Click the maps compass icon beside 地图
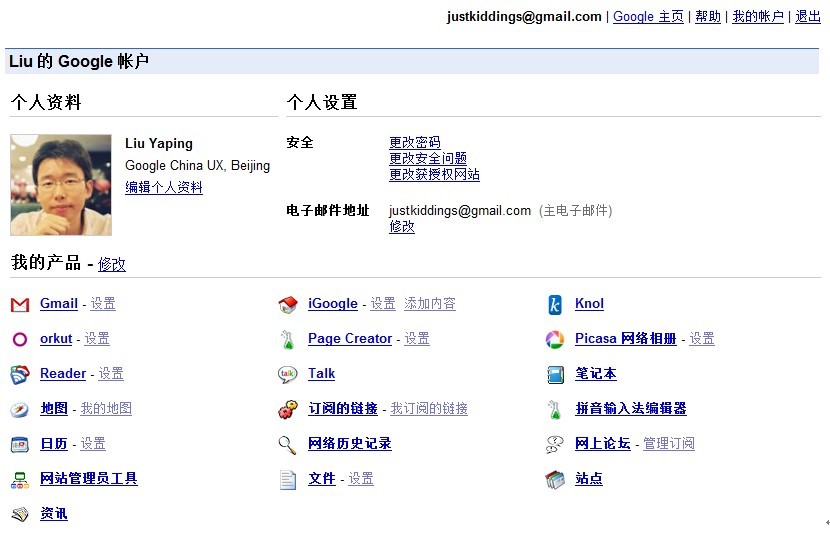This screenshot has height=535, width=830. pyautogui.click(x=20, y=409)
